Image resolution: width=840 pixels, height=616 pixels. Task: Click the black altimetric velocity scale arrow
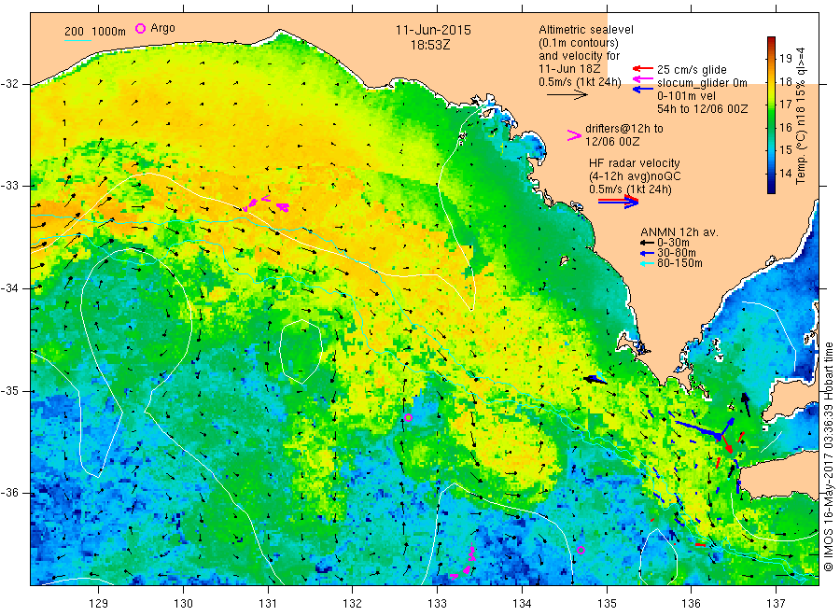click(567, 95)
